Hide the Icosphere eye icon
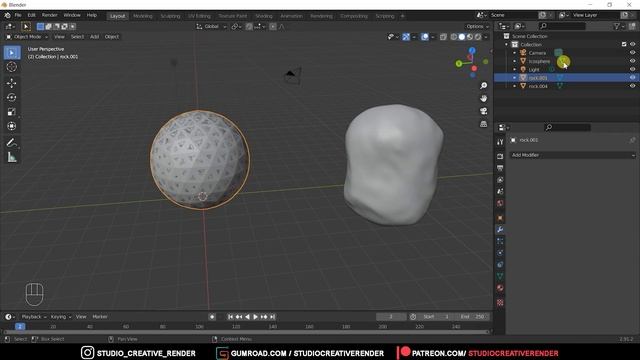The image size is (640, 360). pos(632,61)
